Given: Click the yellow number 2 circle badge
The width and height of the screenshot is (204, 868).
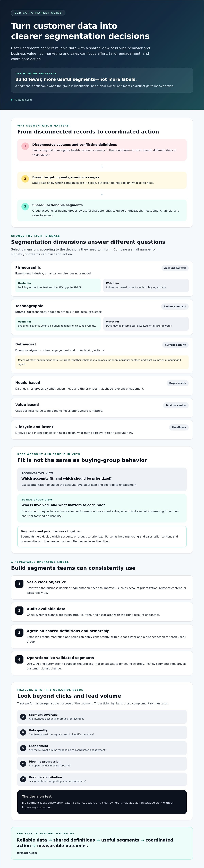Looking at the screenshot, I should pos(25,179).
